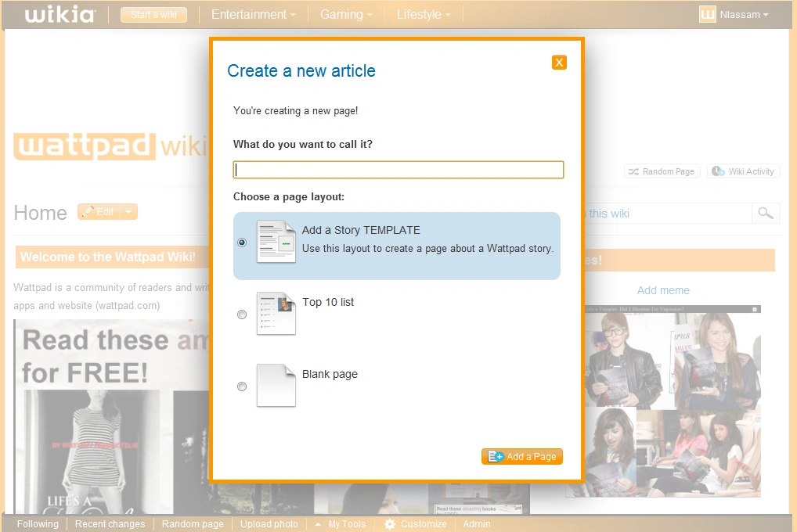This screenshot has height=532, width=797.
Task: Click the Add a Page button
Action: point(521,456)
